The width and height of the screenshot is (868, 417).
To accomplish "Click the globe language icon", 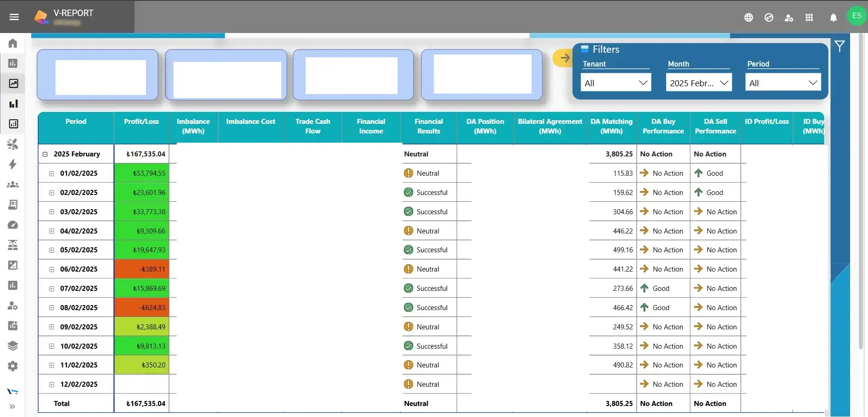I will click(x=749, y=17).
